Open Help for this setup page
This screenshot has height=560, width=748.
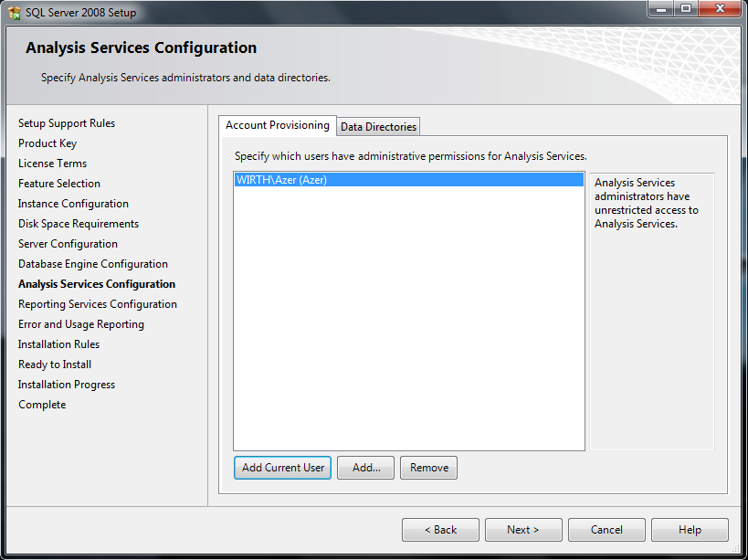point(690,530)
